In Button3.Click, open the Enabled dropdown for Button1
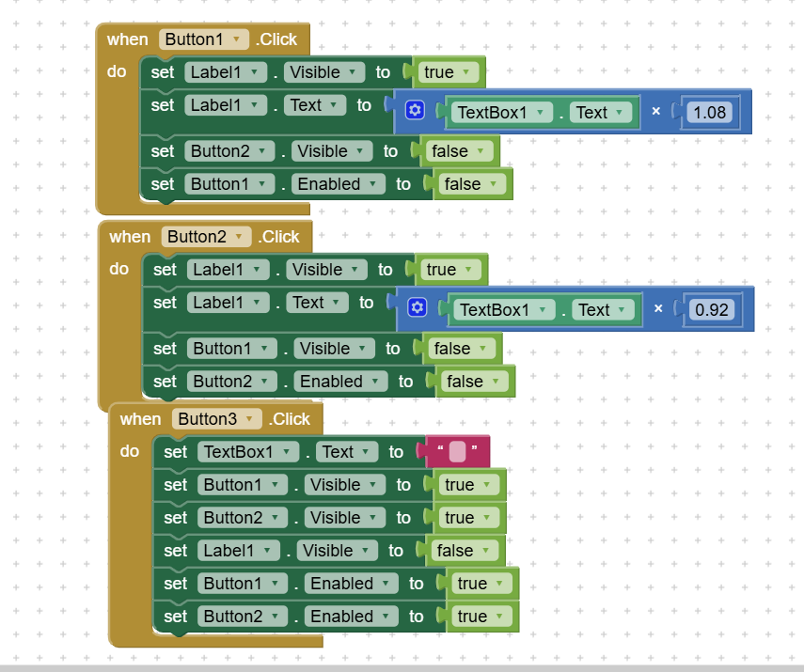804x672 pixels. coord(352,584)
